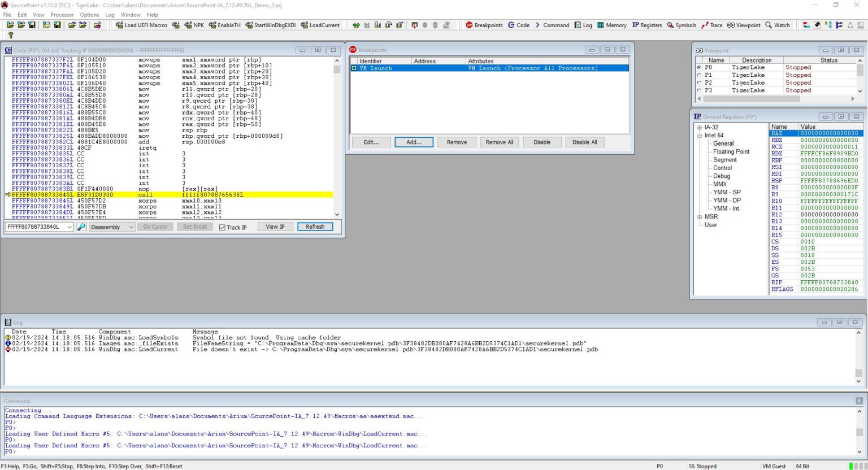Select processor P2 radio button in Viewpoint
868x470 pixels.
(x=699, y=82)
